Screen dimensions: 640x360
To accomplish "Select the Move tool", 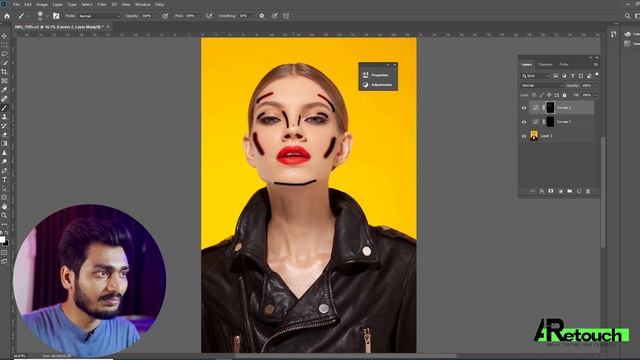I will [4, 36].
